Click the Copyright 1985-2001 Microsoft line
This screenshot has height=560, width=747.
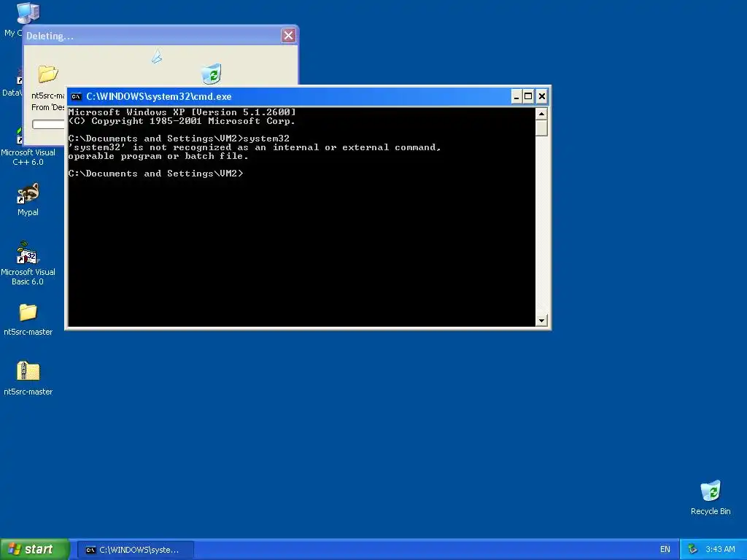tap(182, 121)
